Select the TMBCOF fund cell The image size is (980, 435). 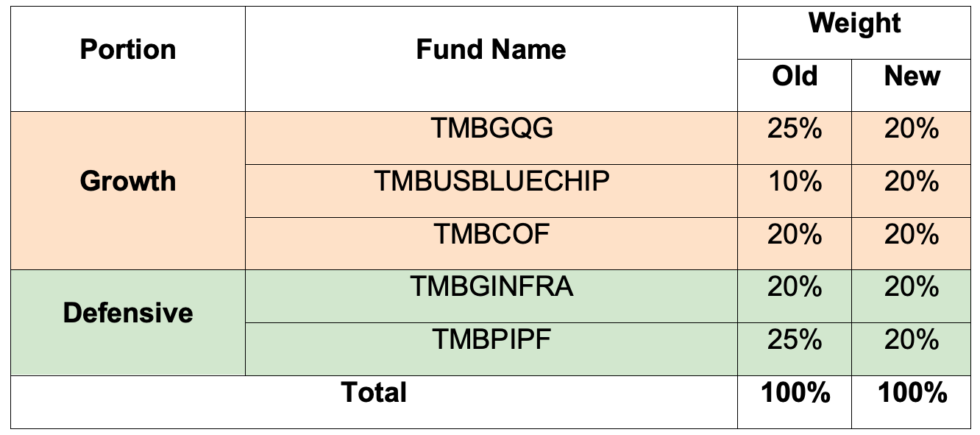tap(491, 235)
